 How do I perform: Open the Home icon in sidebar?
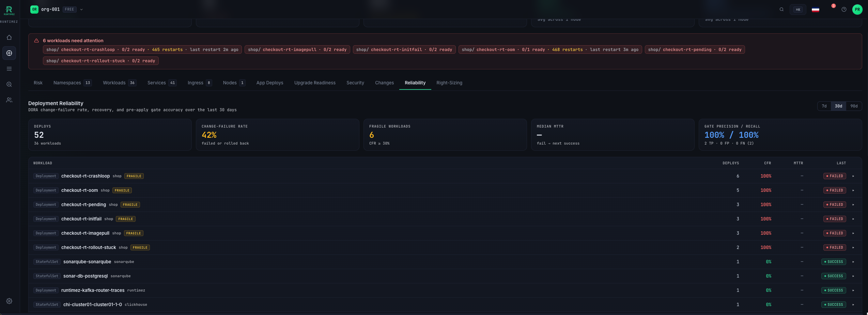click(9, 37)
